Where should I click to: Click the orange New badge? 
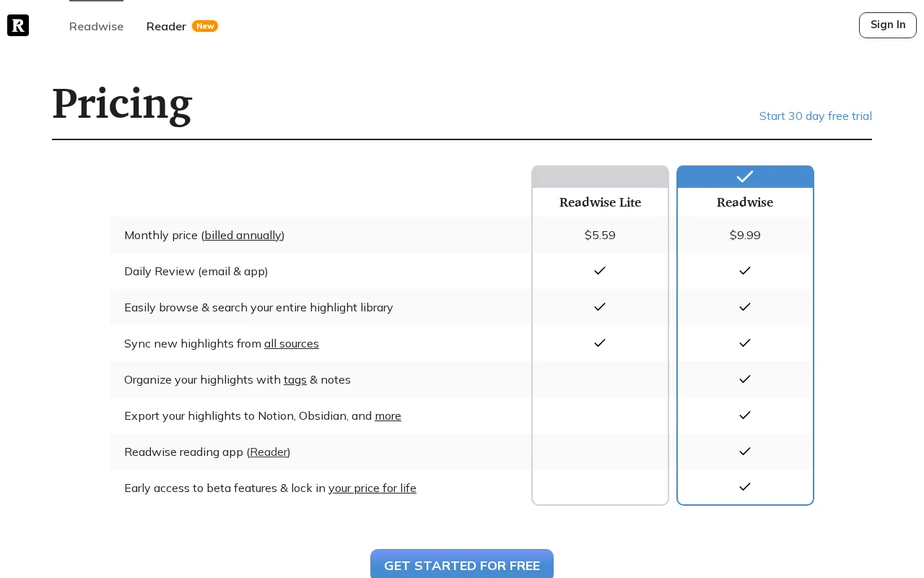click(x=205, y=26)
